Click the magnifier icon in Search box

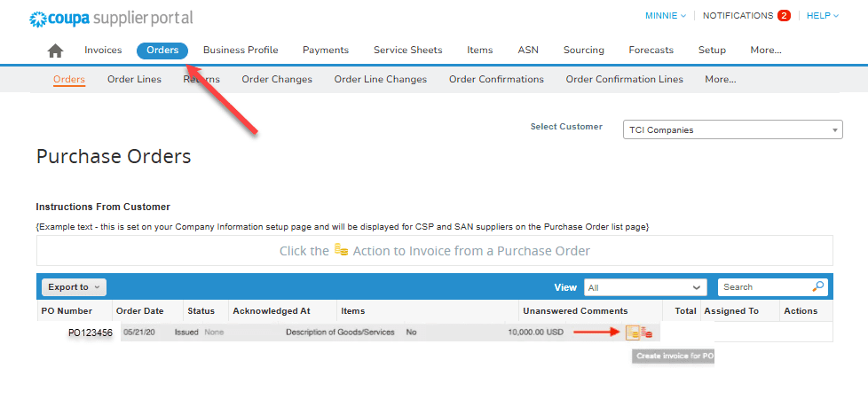coord(818,287)
